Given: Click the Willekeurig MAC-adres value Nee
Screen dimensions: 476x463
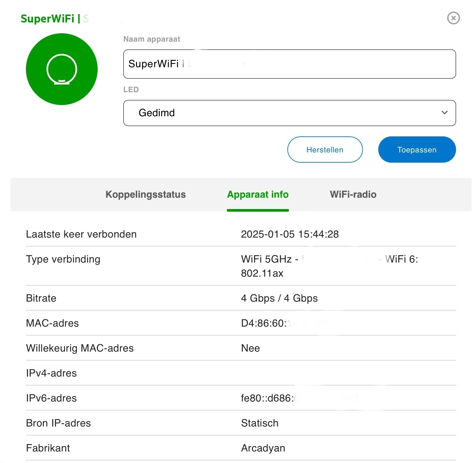Looking at the screenshot, I should point(250,348).
